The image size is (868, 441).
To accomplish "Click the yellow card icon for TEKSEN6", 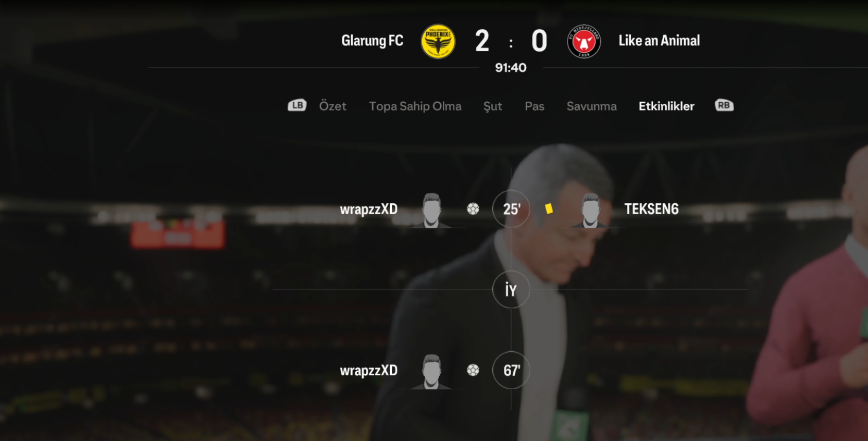I will click(x=549, y=209).
